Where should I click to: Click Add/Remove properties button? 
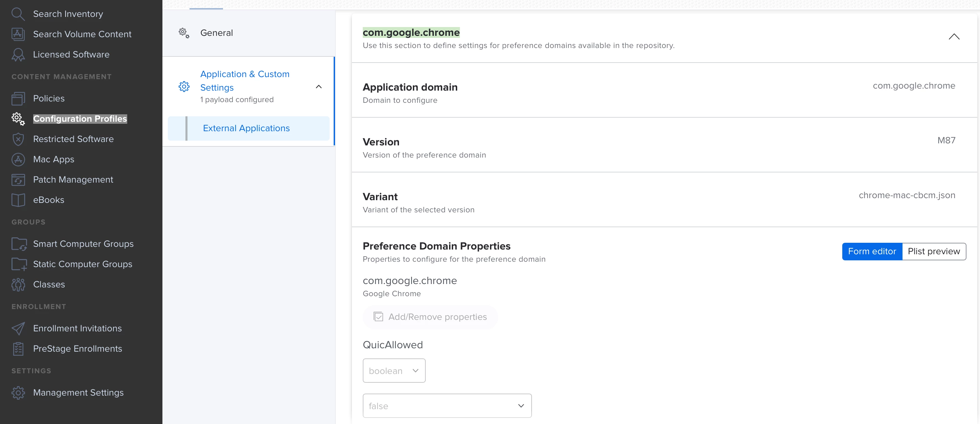coord(430,317)
